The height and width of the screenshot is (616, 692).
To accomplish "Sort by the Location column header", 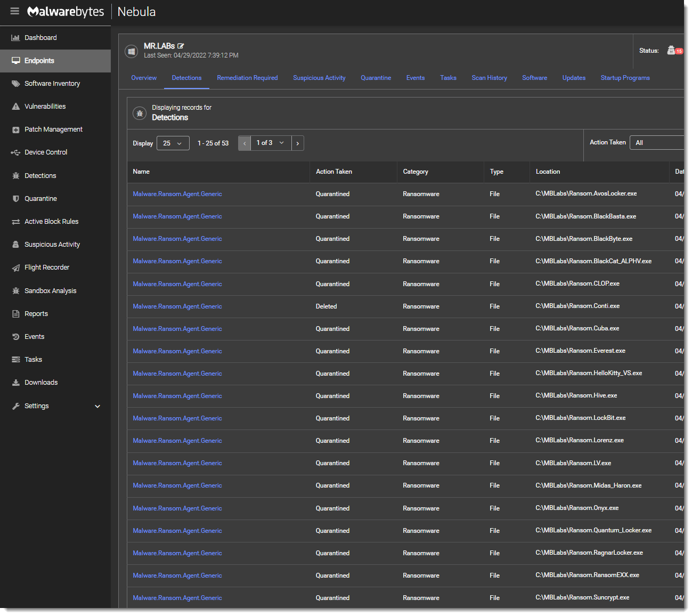I will [x=548, y=172].
